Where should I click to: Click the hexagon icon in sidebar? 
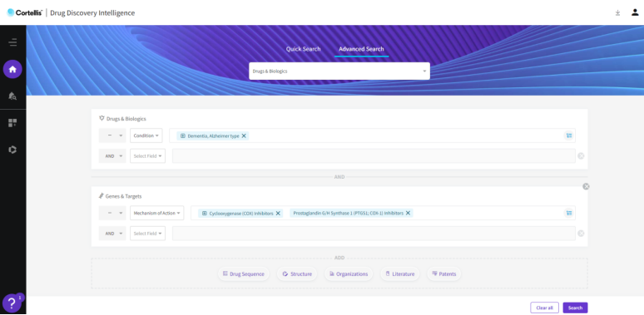click(x=12, y=150)
